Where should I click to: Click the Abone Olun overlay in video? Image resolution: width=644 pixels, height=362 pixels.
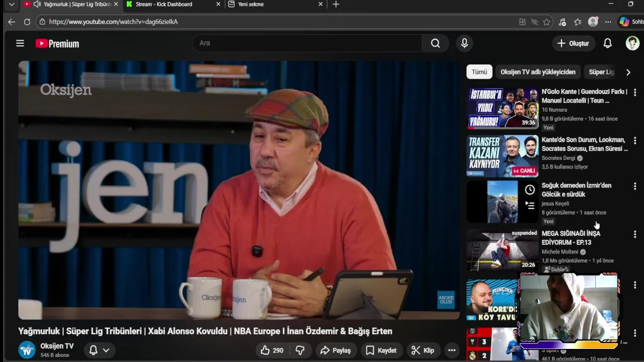coord(446,300)
